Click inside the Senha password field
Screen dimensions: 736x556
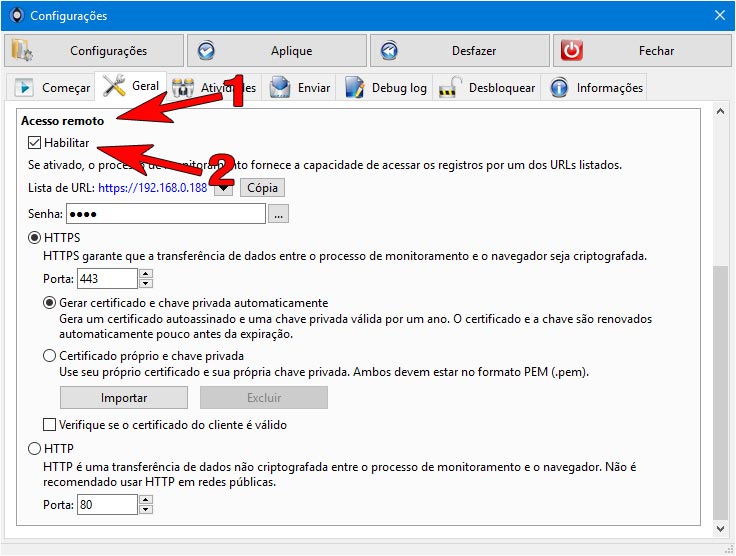(166, 214)
